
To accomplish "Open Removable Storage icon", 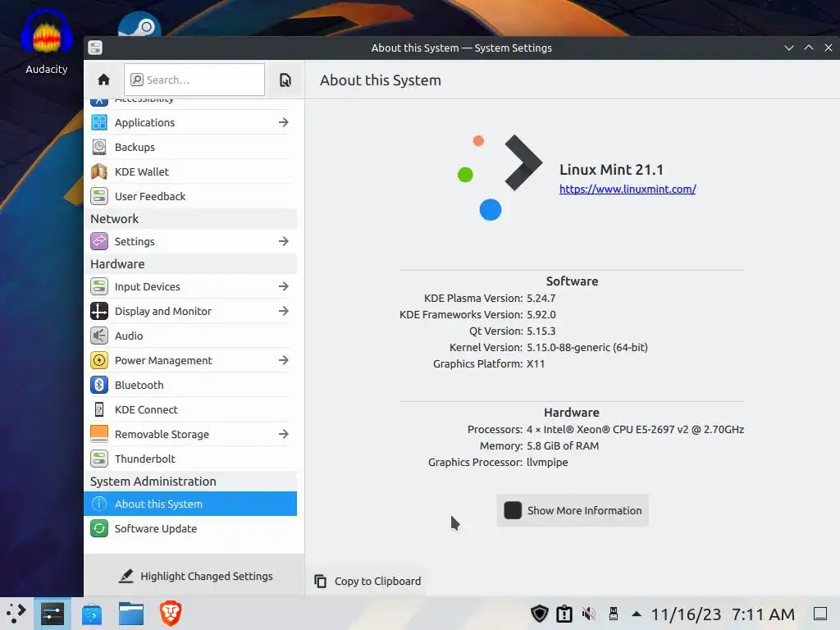I will (x=99, y=434).
